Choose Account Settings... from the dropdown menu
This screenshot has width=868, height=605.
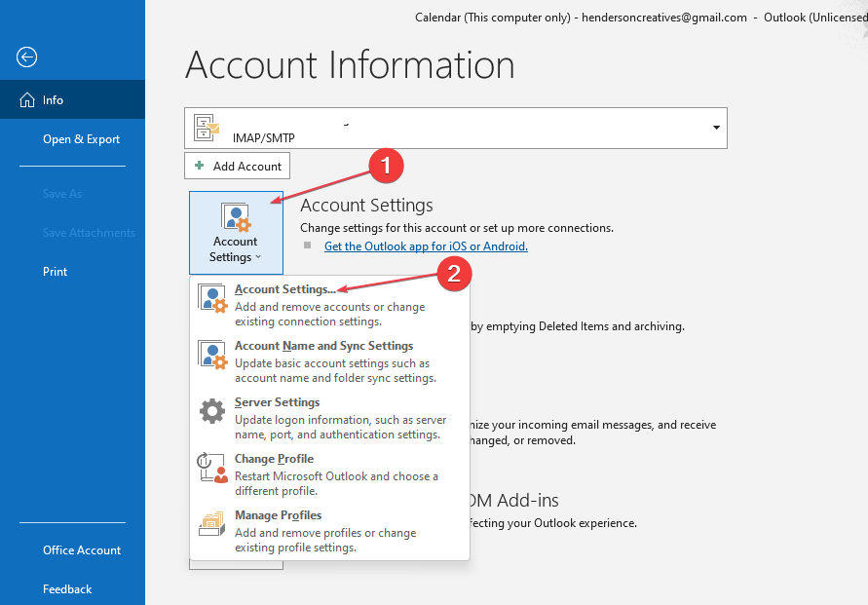329,305
